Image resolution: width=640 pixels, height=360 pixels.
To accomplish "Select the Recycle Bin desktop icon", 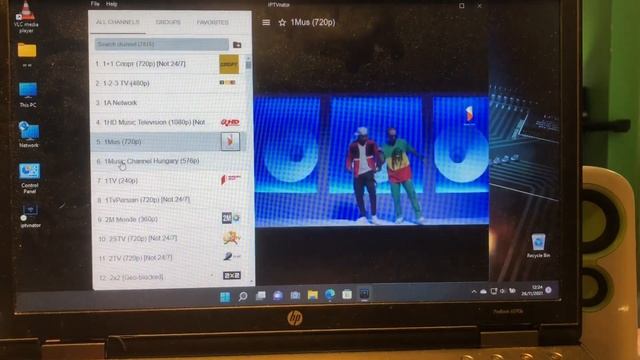I will click(x=538, y=245).
